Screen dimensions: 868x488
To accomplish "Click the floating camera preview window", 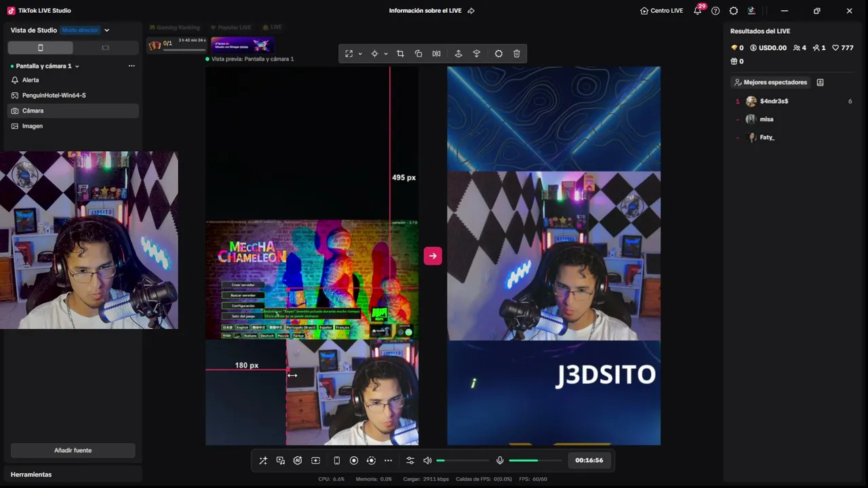I will [89, 240].
